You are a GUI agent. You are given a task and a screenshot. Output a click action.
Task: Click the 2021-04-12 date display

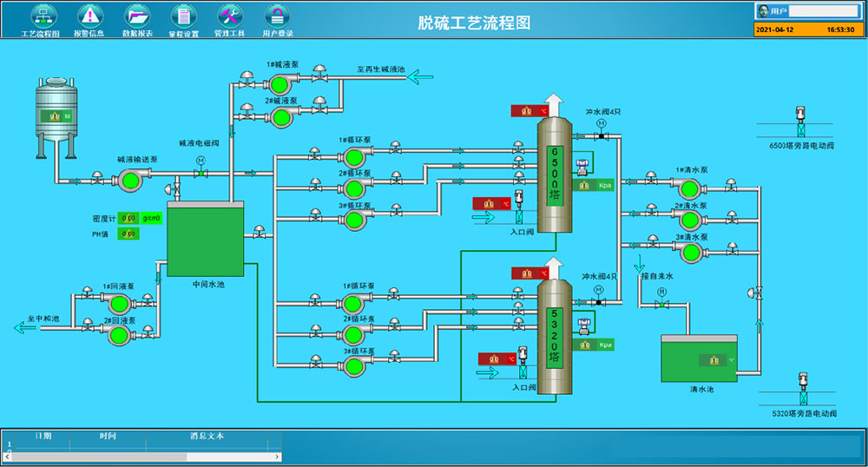774,30
